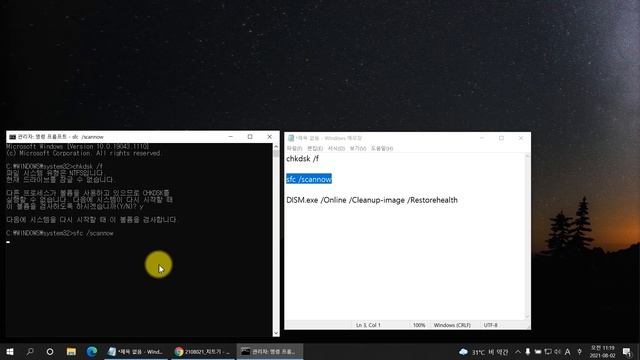Open the taskbar search icon
This screenshot has height=360, width=640.
coord(30,351)
